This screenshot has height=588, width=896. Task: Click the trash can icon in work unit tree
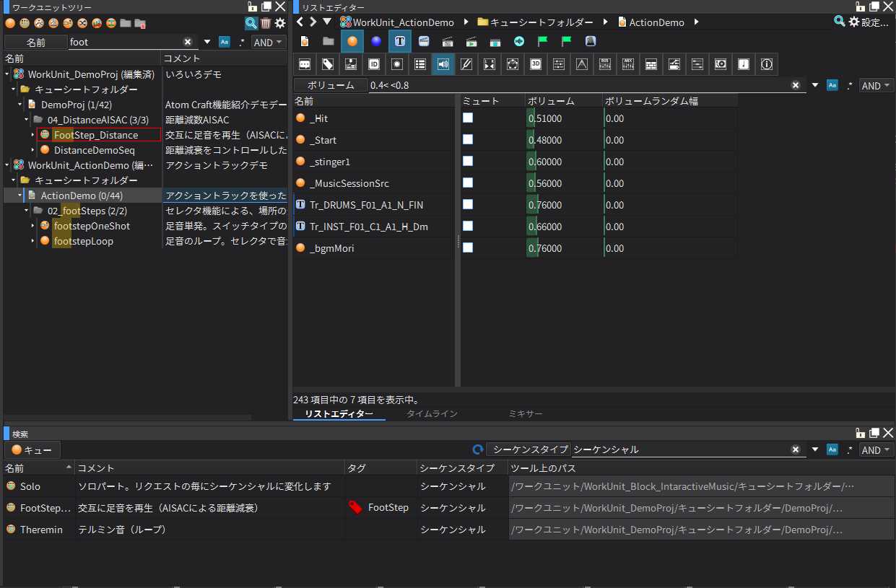tap(266, 23)
